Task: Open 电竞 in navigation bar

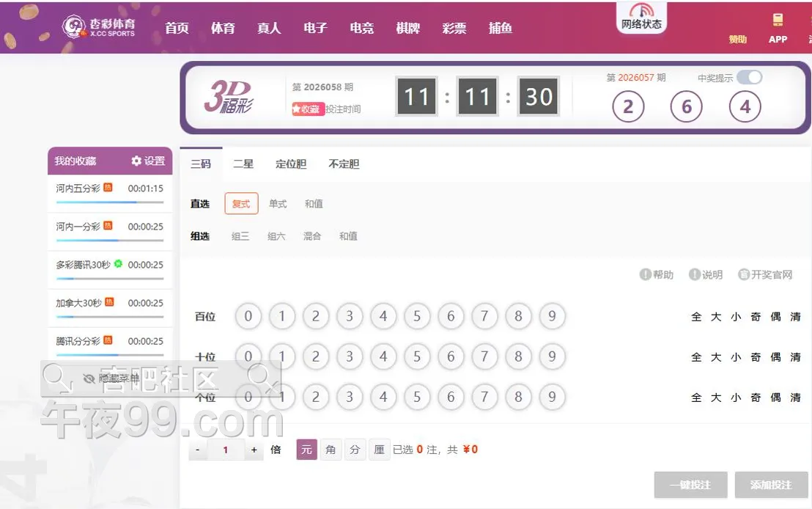Action: tap(361, 28)
